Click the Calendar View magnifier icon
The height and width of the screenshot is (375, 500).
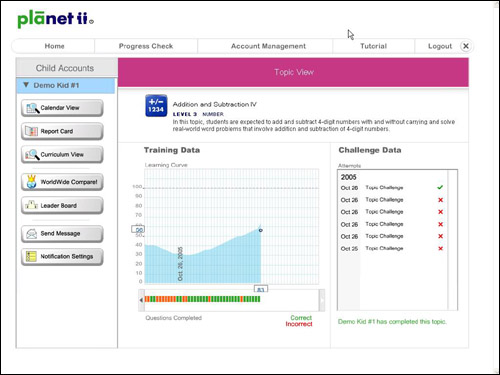point(32,108)
